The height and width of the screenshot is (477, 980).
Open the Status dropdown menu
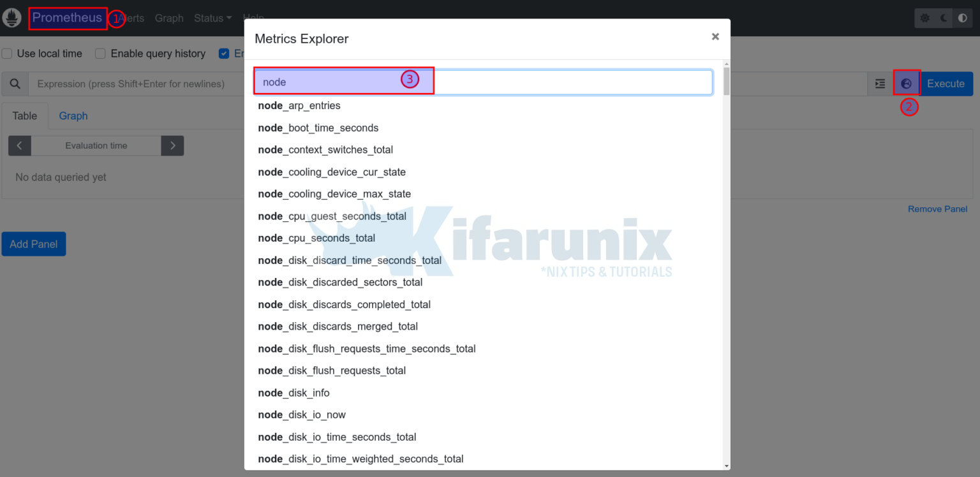pos(212,18)
